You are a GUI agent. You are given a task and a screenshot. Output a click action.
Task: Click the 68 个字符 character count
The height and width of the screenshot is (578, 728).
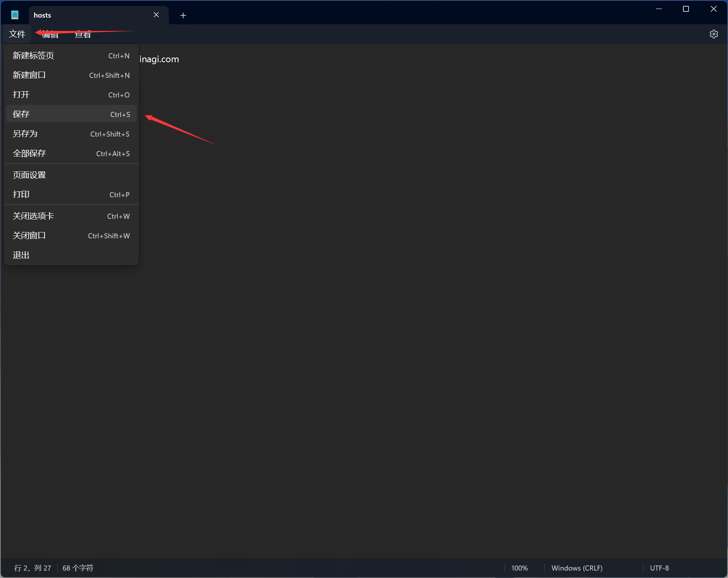[78, 568]
